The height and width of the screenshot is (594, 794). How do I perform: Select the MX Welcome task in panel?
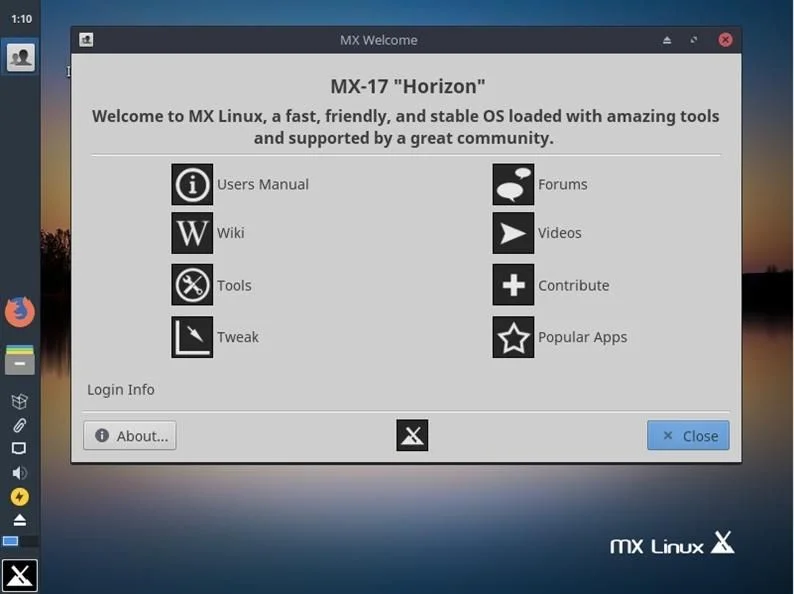click(20, 57)
